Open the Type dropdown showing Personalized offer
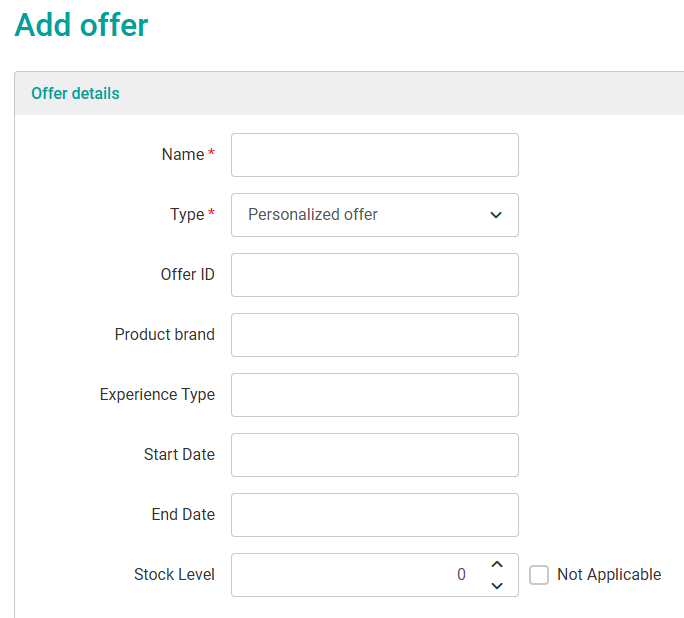 pos(374,215)
